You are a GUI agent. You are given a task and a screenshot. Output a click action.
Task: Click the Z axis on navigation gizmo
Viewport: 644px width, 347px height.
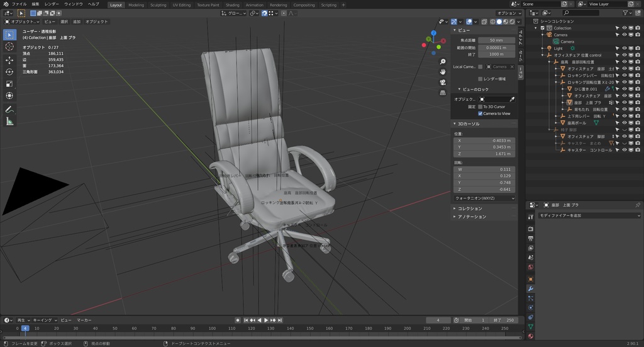[434, 33]
